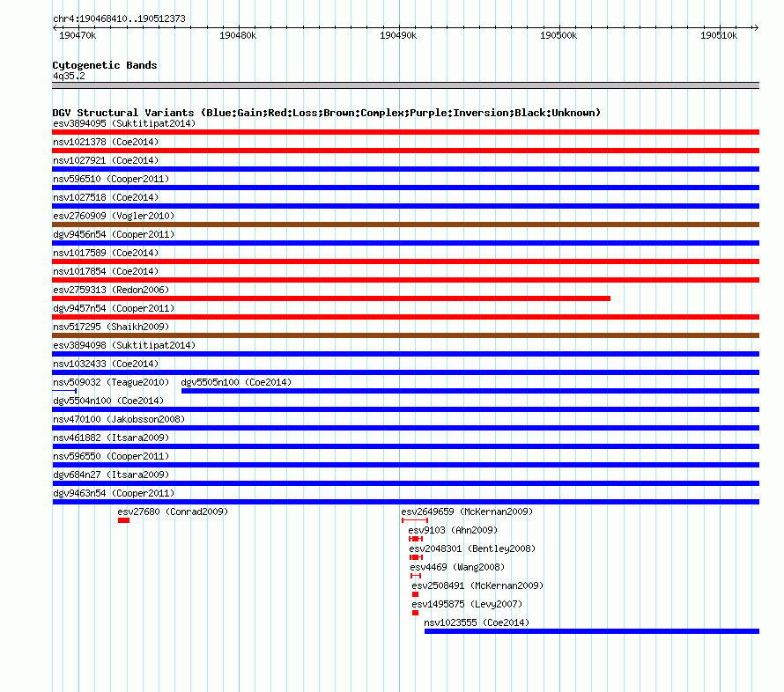Image resolution: width=784 pixels, height=692 pixels.
Task: Select nsv461882 (Itsara2009) label
Action: [x=111, y=438]
